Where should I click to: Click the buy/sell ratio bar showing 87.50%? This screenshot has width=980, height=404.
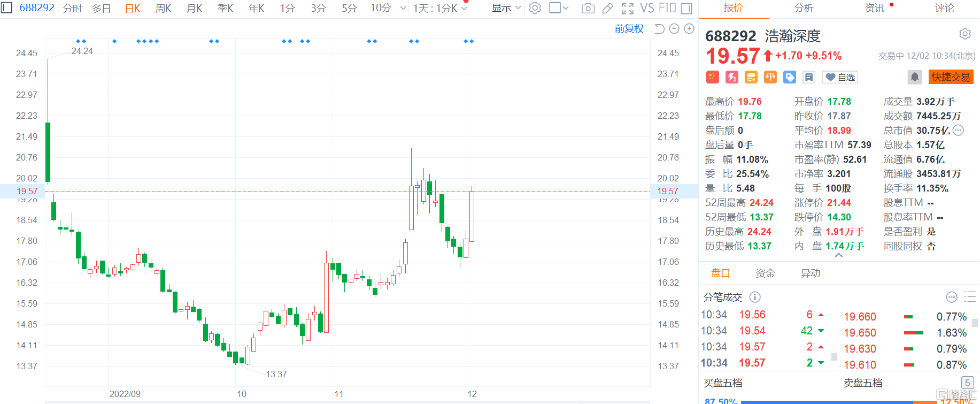(839, 401)
